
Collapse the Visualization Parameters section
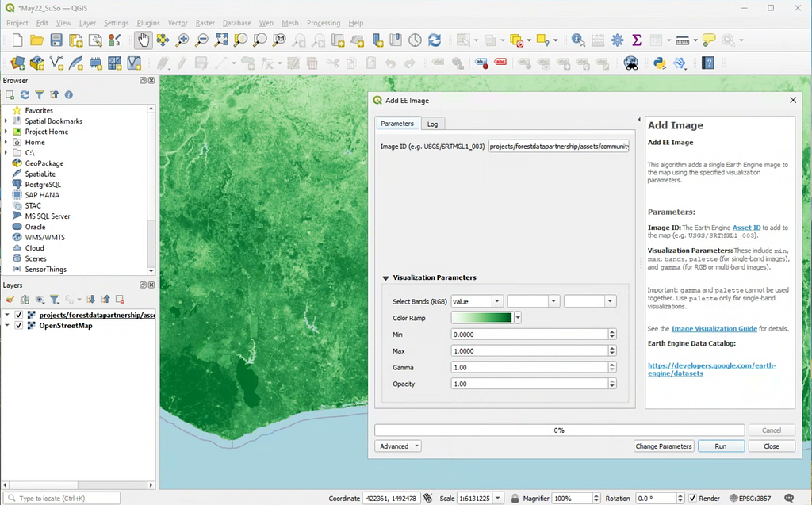tap(385, 278)
